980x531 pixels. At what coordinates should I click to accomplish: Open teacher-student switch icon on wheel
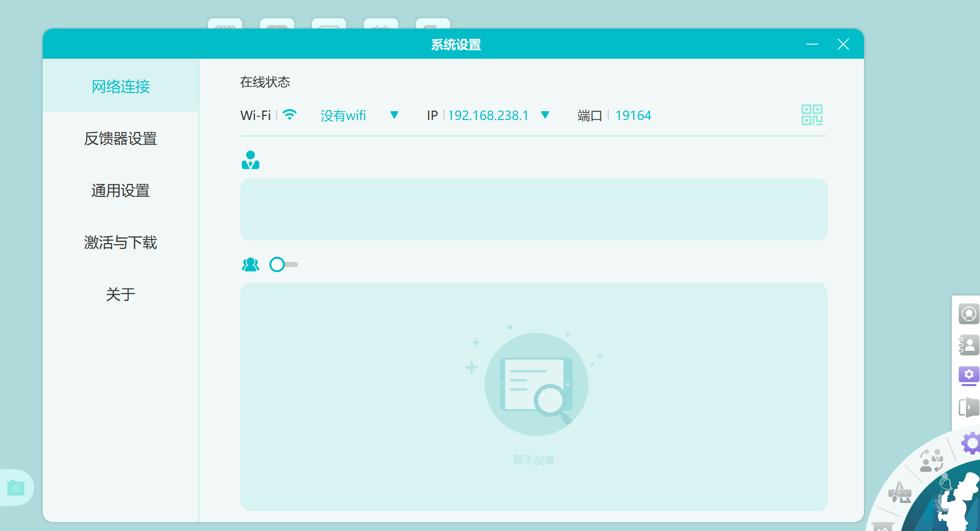click(x=931, y=461)
